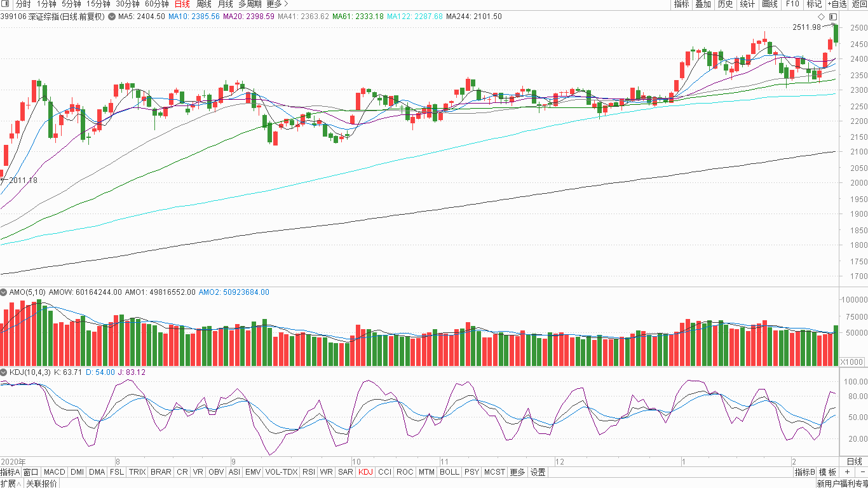
Task: Switch sub-chart to BRAR indicator
Action: pyautogui.click(x=161, y=472)
